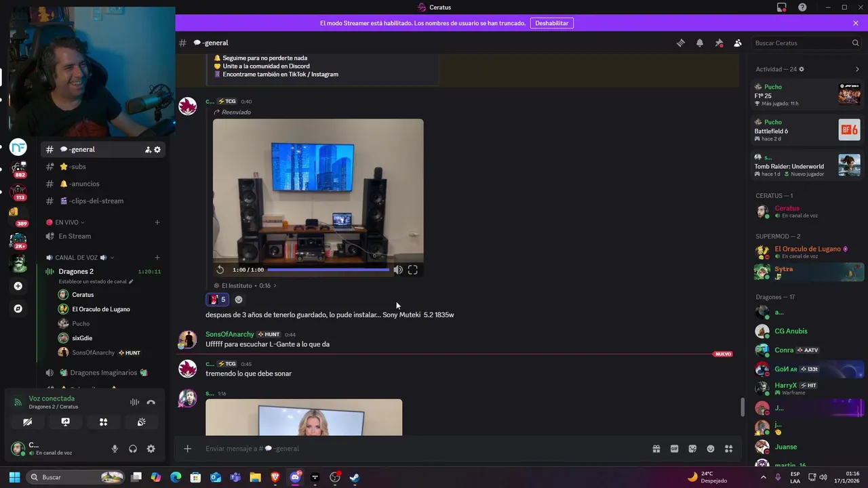The image size is (868, 488).
Task: Dismiss the streamer mode banner
Action: pyautogui.click(x=856, y=23)
